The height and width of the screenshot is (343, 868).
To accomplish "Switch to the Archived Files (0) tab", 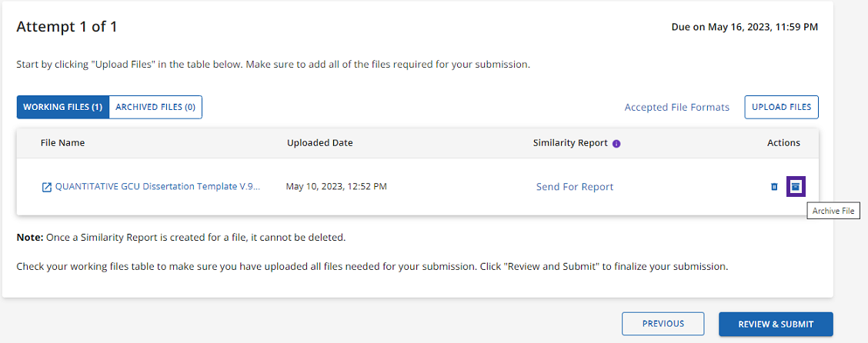I will [155, 108].
